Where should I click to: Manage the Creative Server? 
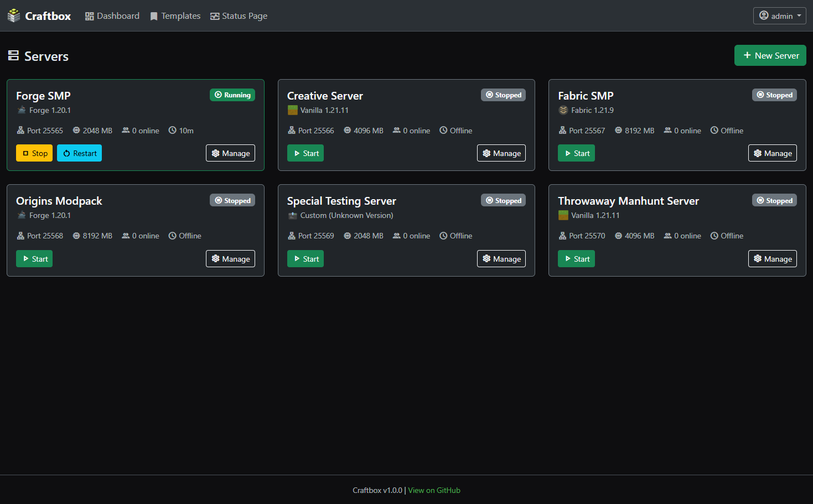501,153
